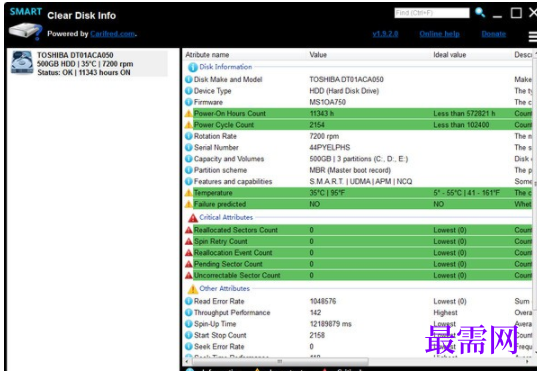
Task: Click critical icon beside Reallocated Sectors Count
Action: coord(188,230)
